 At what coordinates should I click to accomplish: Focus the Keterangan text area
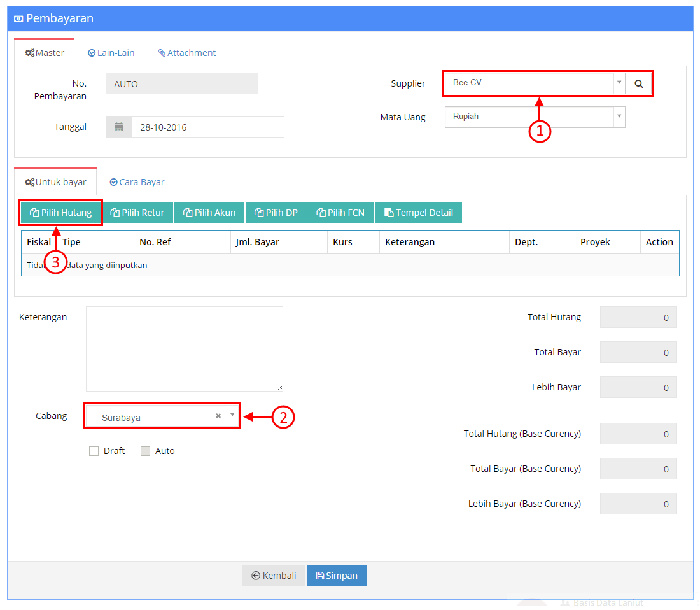[185, 349]
